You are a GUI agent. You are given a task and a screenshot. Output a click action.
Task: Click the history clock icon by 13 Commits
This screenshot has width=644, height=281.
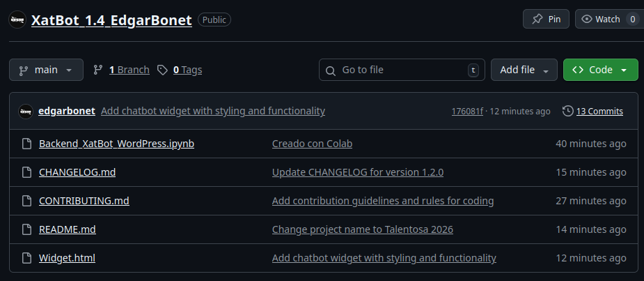pos(568,111)
